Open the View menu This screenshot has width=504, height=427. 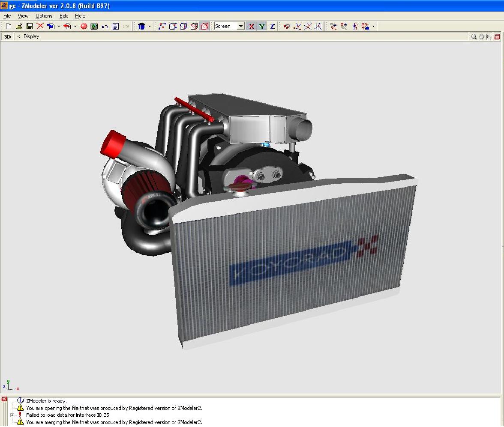coord(23,16)
